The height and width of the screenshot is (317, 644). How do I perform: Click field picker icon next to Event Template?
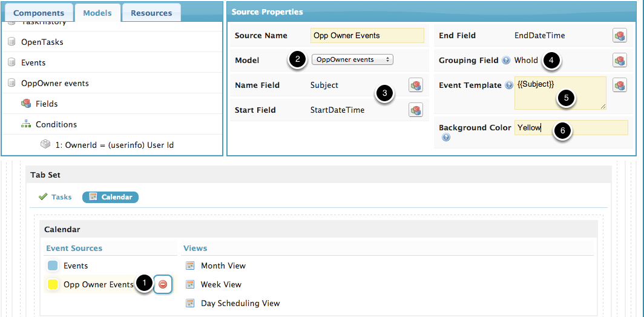click(x=619, y=85)
